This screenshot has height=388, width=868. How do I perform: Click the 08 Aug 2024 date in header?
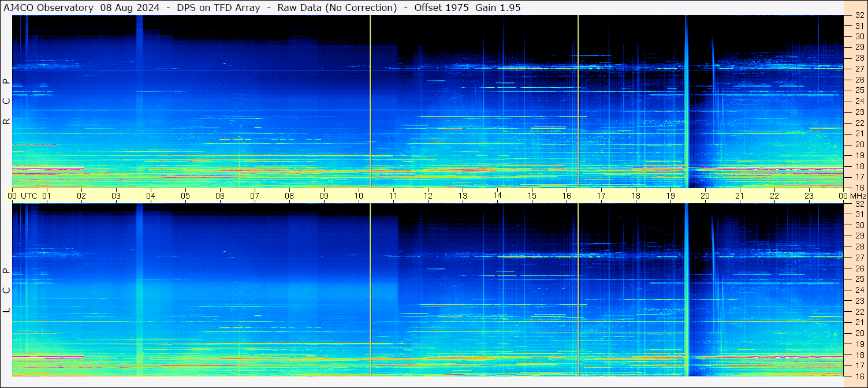[x=129, y=8]
